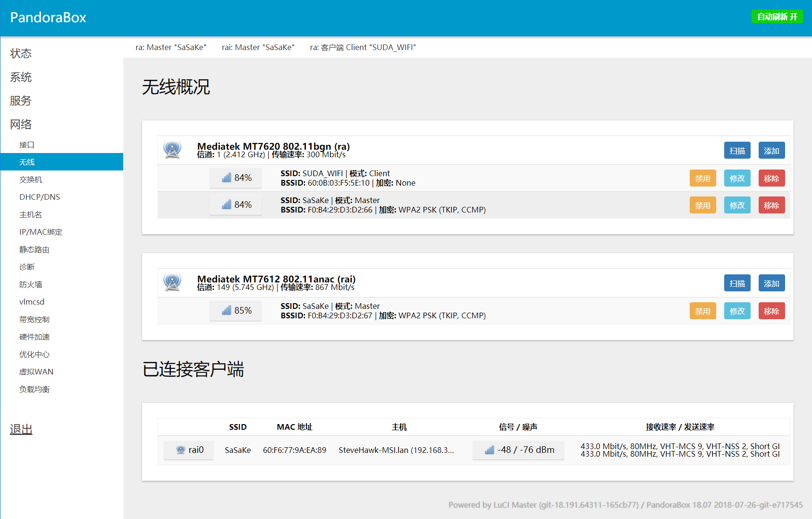Scan for networks on MT7620 radio
Viewport: 812px width, 519px height.
click(x=737, y=151)
